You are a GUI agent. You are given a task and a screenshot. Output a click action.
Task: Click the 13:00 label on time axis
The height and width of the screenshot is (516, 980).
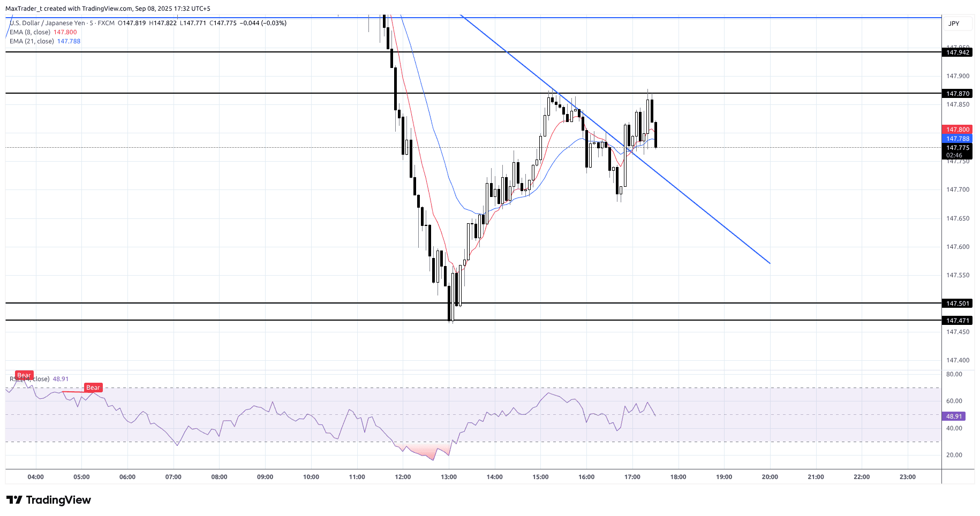coord(449,477)
